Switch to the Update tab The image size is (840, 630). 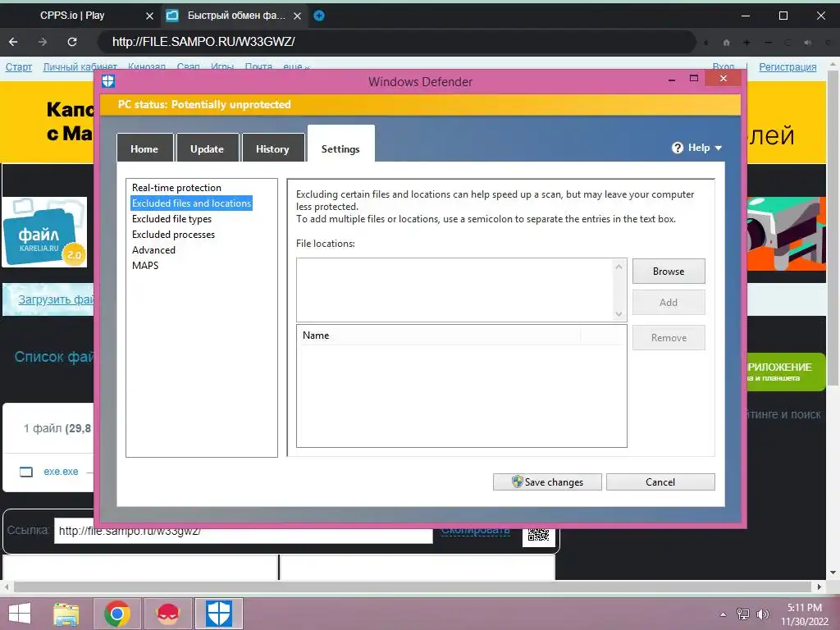[x=207, y=148]
